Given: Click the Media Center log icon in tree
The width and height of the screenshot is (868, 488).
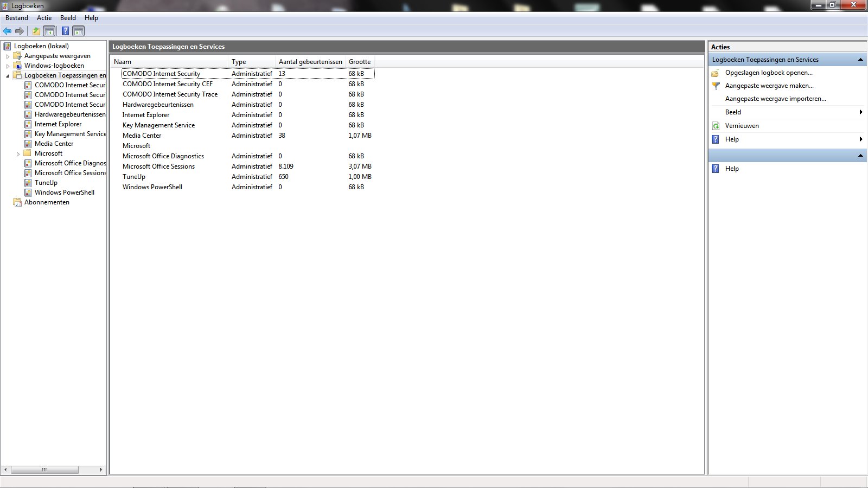Looking at the screenshot, I should click(28, 144).
